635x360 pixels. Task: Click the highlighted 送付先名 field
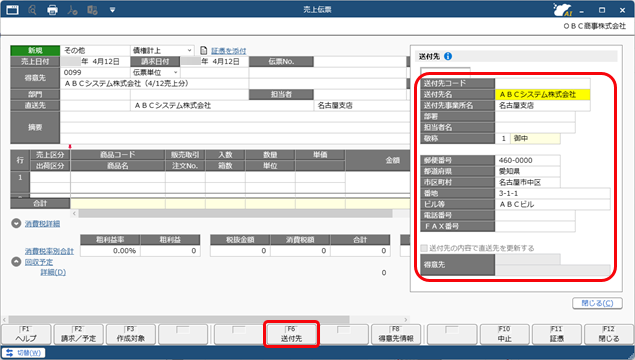543,94
